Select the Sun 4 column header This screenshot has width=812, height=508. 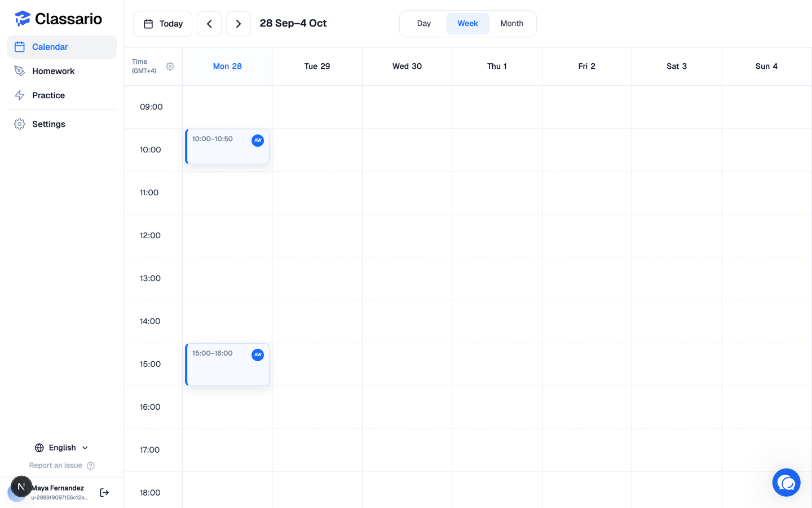pos(767,67)
